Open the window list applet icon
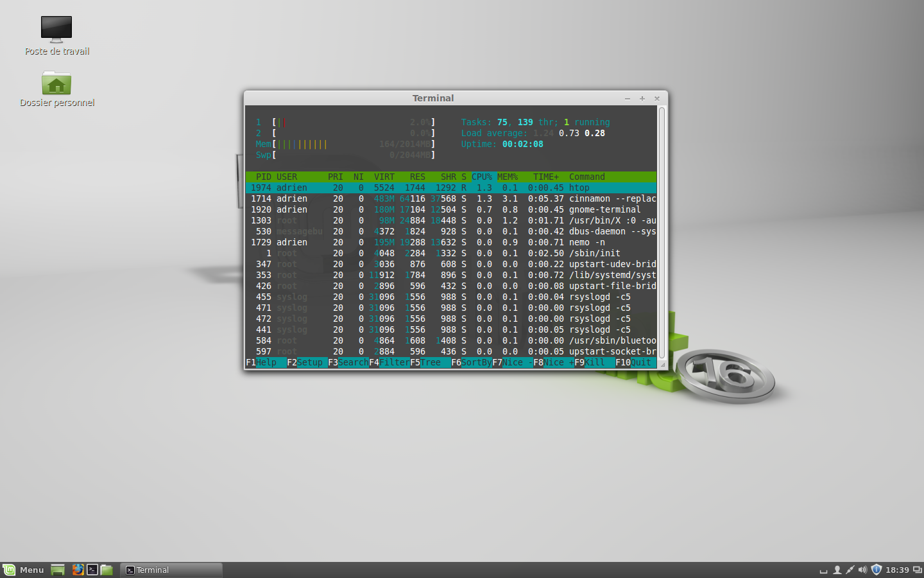The height and width of the screenshot is (578, 924). [918, 570]
